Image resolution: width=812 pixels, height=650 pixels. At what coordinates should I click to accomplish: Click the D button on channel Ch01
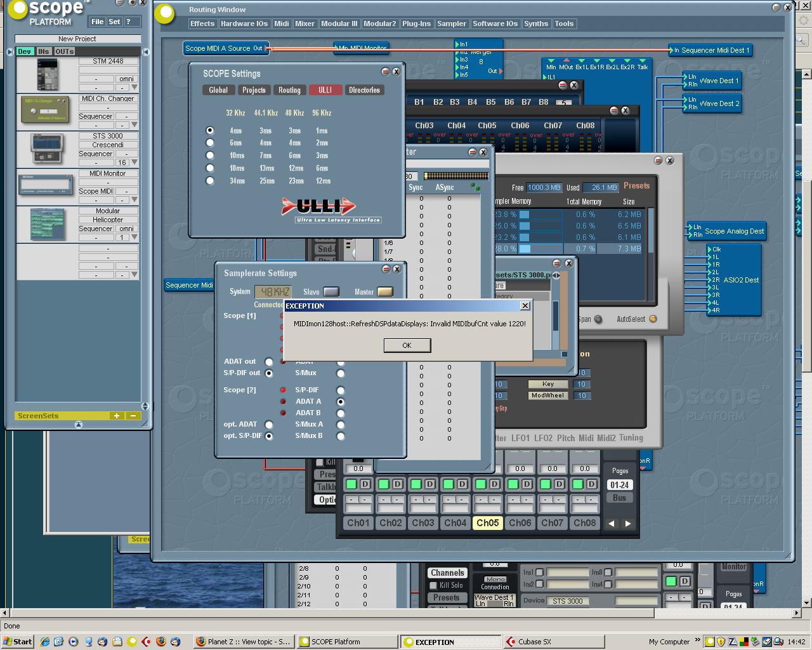point(365,484)
